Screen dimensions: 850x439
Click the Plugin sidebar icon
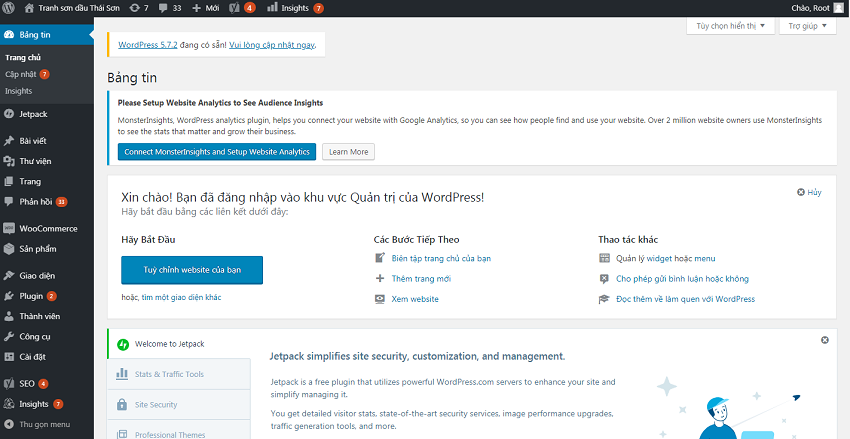click(x=9, y=296)
